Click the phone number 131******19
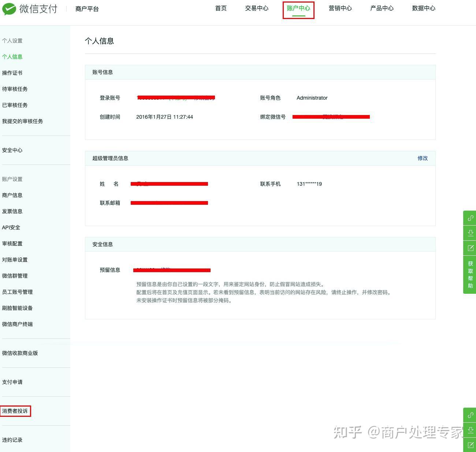The height and width of the screenshot is (452, 476). click(309, 184)
